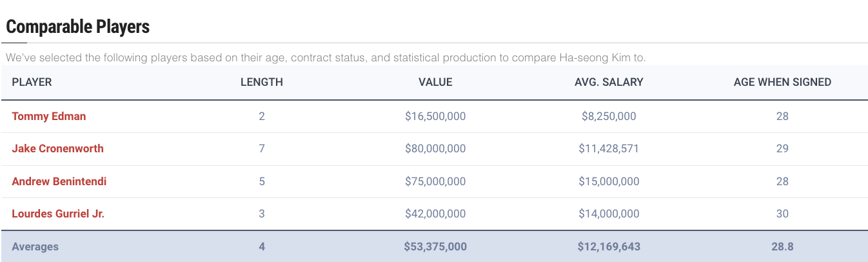The image size is (868, 262).
Task: Click Jake Cronenworth's $80,000,000 value cell
Action: coord(435,149)
